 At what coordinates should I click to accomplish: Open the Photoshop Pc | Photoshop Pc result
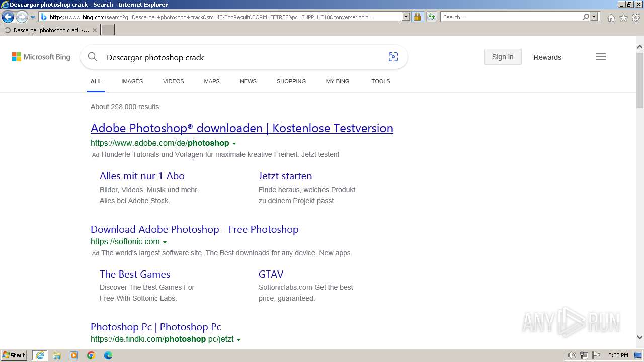click(x=156, y=327)
